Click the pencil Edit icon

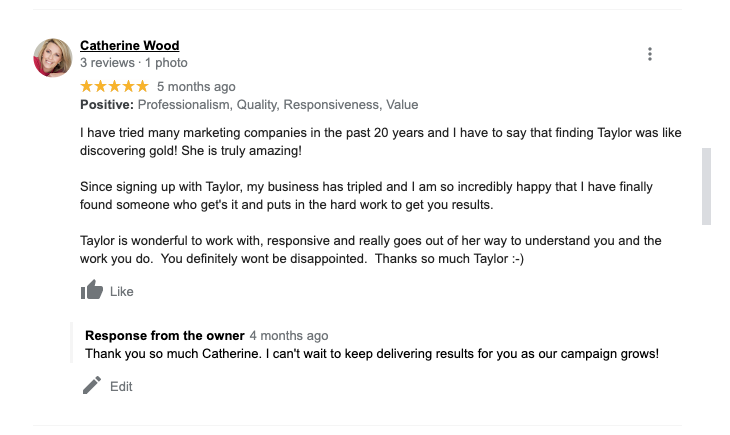coord(92,386)
